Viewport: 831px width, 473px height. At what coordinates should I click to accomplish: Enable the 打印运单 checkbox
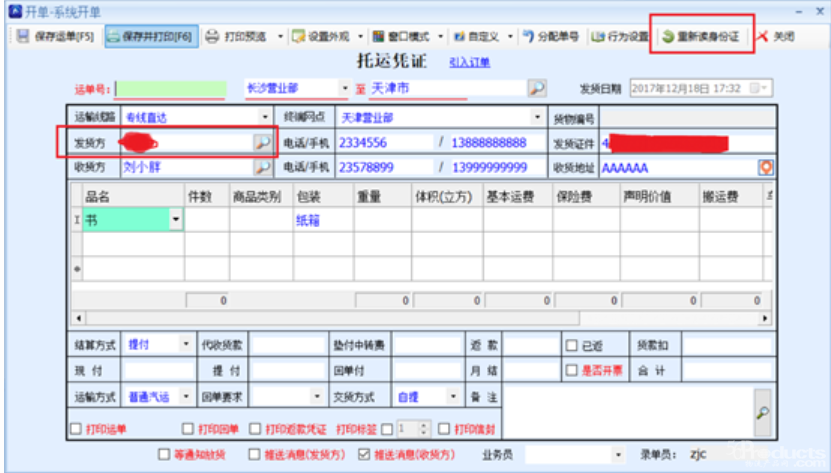pyautogui.click(x=76, y=429)
